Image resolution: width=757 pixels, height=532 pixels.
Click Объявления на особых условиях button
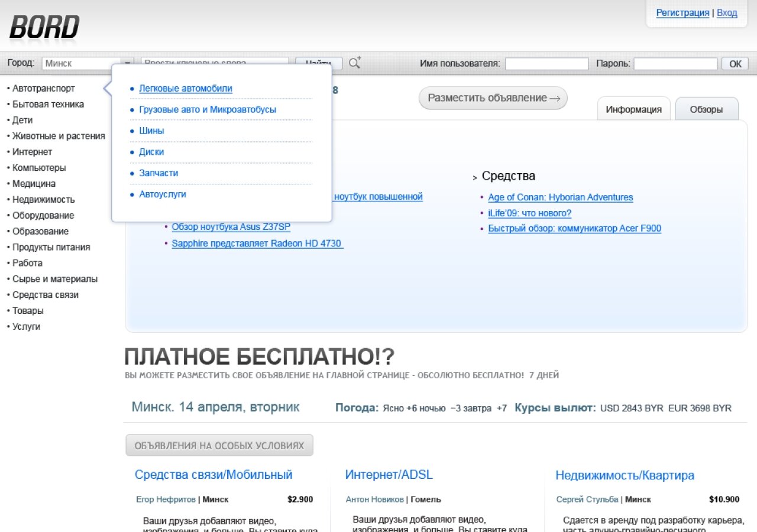[219, 446]
